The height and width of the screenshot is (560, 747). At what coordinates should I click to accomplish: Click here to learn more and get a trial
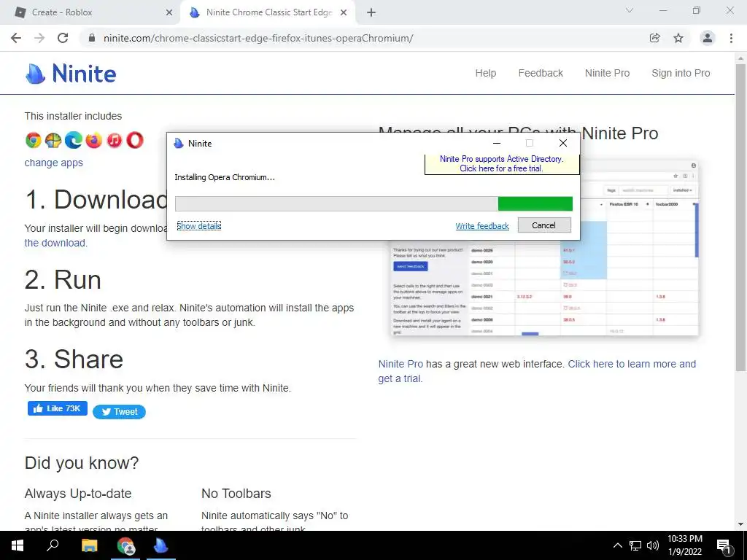[537, 371]
